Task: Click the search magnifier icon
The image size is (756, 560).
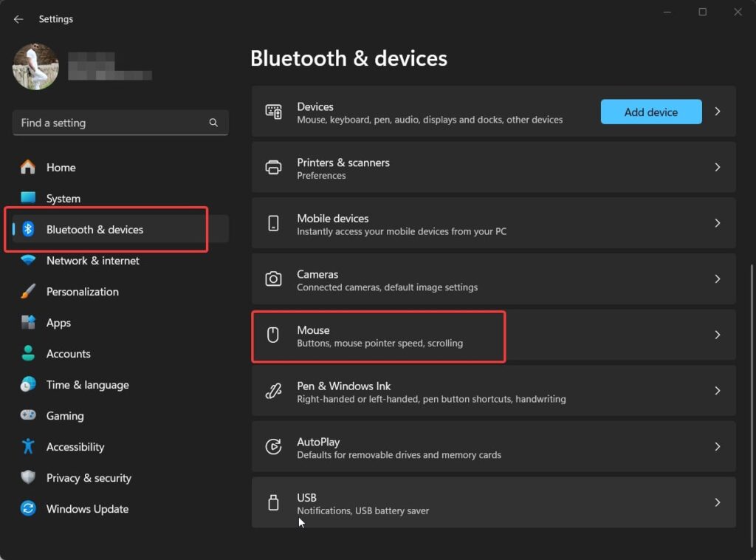Action: 213,123
